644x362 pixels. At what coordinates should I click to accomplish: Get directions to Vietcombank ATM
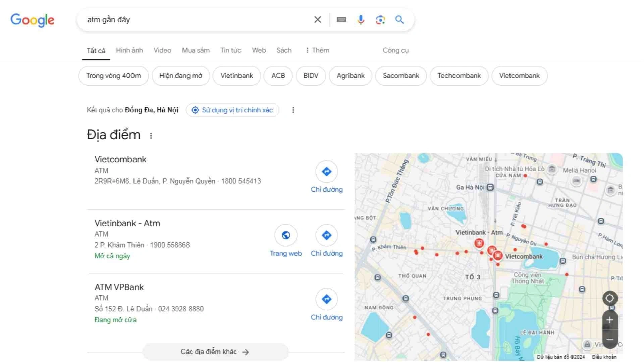326,172
